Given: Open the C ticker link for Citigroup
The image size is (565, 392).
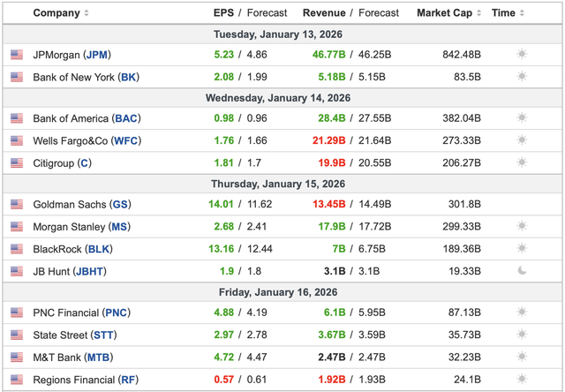Looking at the screenshot, I should pos(85,163).
